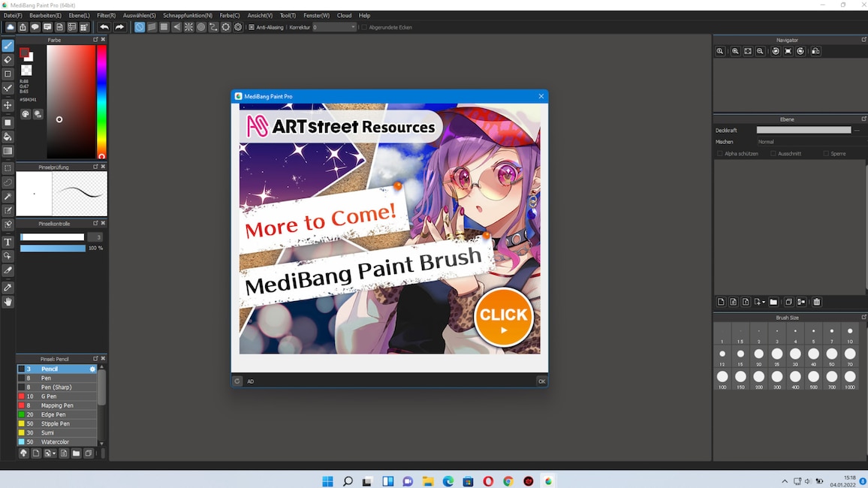Open the Korrektur dropdown
The width and height of the screenshot is (868, 488).
click(x=334, y=27)
